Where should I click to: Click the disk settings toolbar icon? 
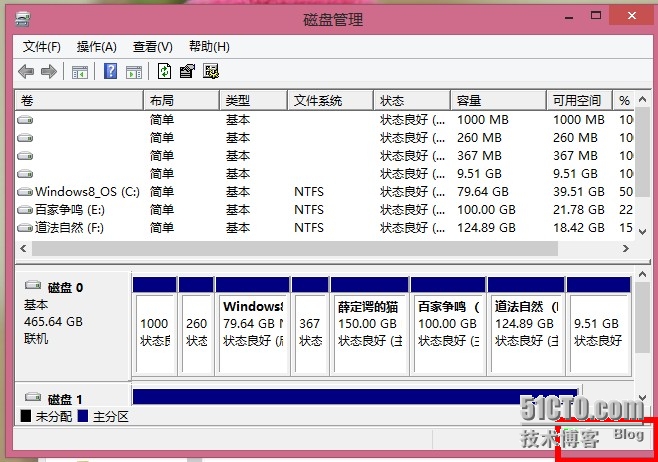(x=211, y=71)
